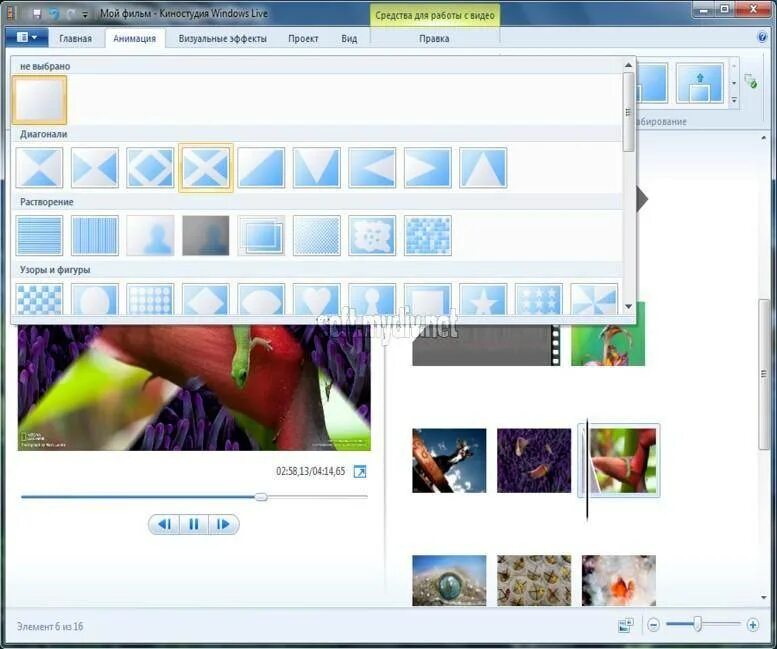
Task: Click previous frame playback button
Action: (x=164, y=524)
